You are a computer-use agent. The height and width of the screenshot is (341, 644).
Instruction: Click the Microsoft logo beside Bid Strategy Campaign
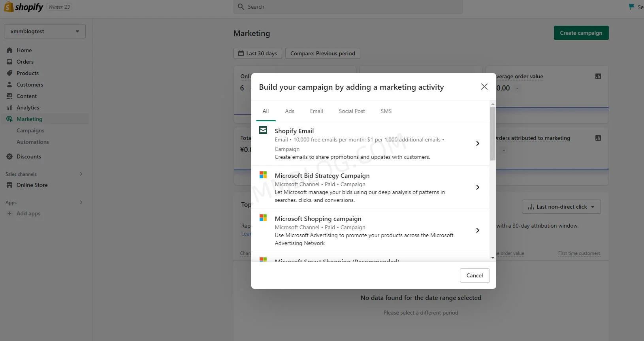click(x=263, y=175)
